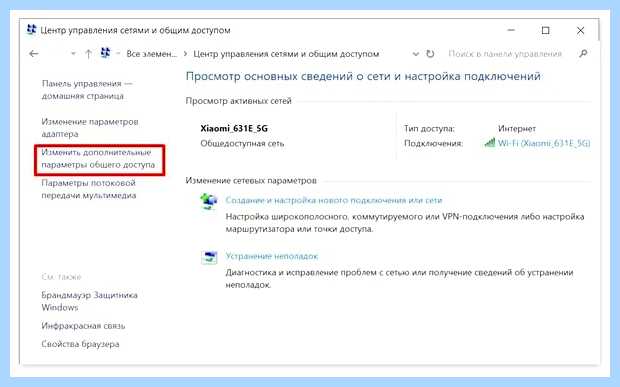Click the Wi-Fi (Xiaomi_631E_5G) connection link
The height and width of the screenshot is (387, 620).
(x=544, y=143)
